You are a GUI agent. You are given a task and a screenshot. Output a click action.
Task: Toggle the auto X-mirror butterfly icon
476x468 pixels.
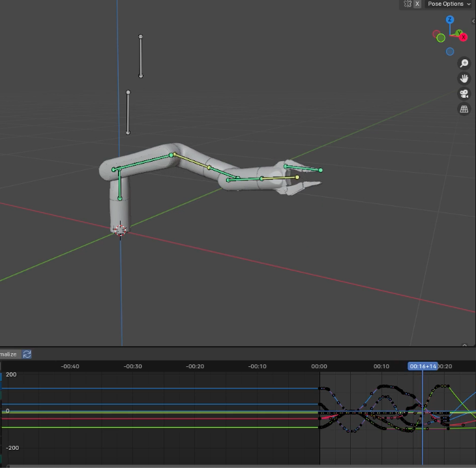pos(408,4)
